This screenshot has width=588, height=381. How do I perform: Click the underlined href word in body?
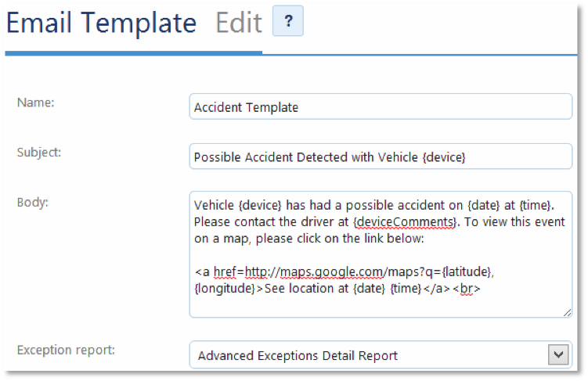[226, 271]
